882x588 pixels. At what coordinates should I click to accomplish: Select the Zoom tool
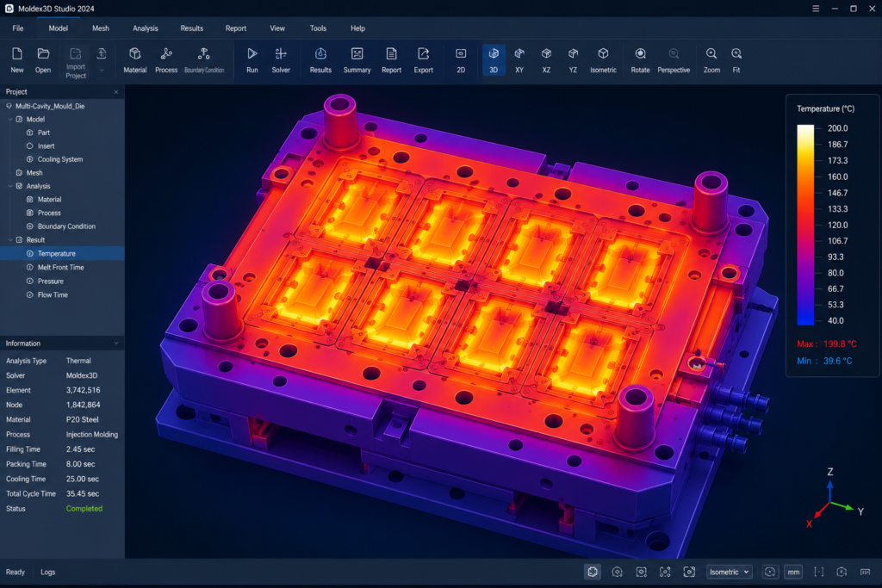click(x=711, y=60)
